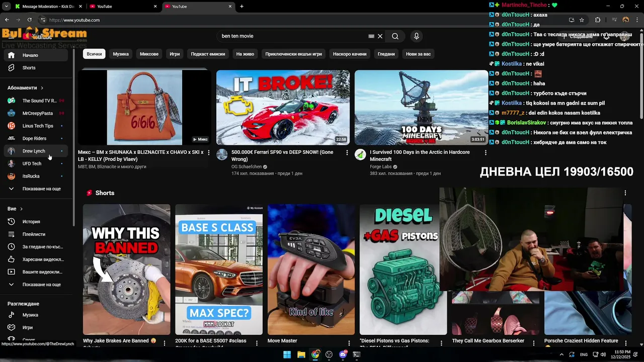Open Windows Start menu
Image resolution: width=644 pixels, height=362 pixels.
(x=287, y=354)
